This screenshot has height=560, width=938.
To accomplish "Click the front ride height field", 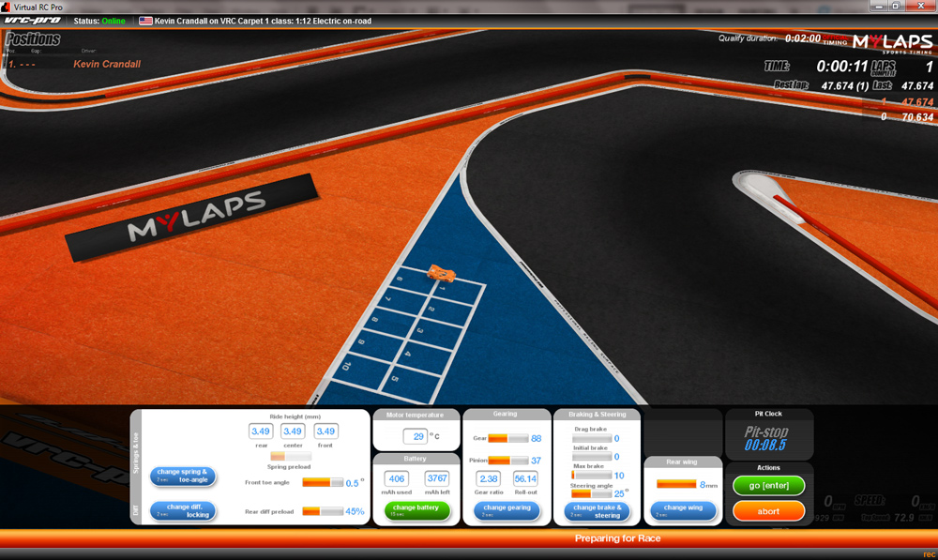I will (x=325, y=431).
